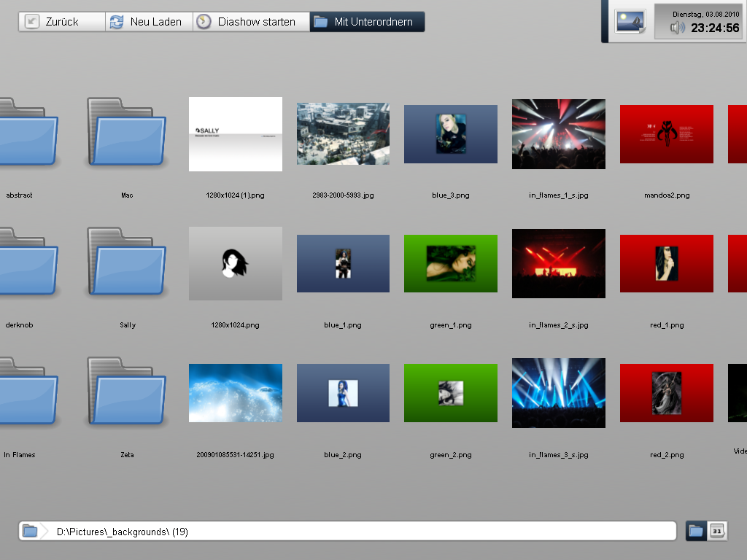Click the folder icon in the path bar
The width and height of the screenshot is (747, 560).
(30, 531)
